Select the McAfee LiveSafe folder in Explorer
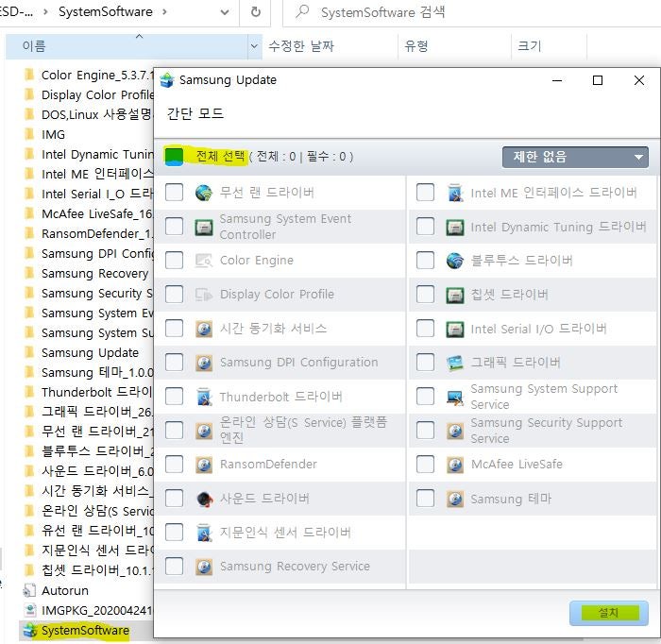Screen dimensions: 661x644 (87, 213)
